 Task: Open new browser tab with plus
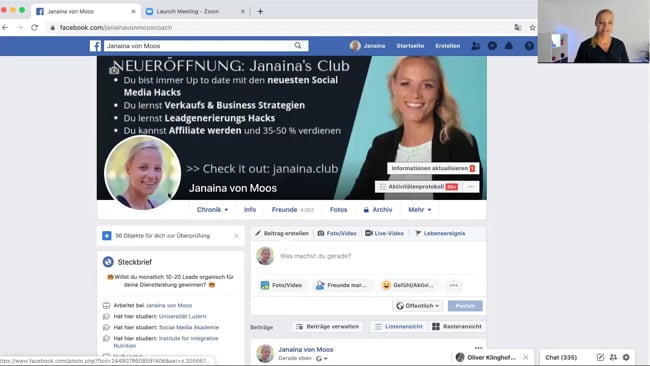click(260, 12)
